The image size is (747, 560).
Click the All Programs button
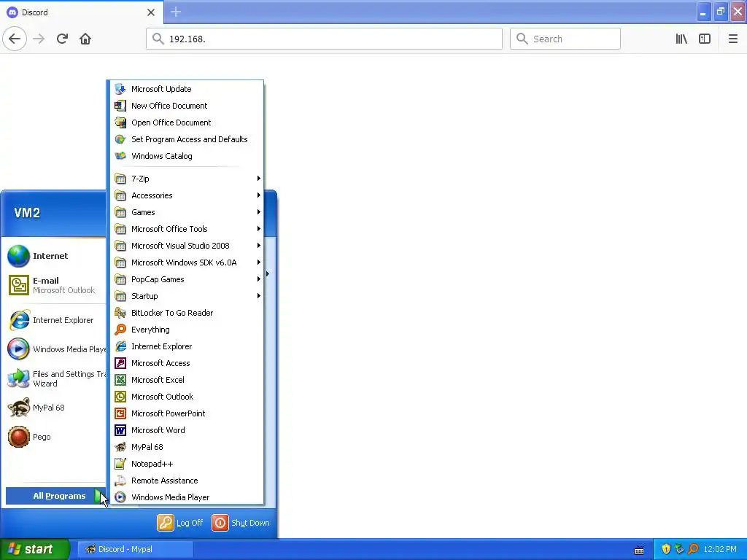pos(56,496)
